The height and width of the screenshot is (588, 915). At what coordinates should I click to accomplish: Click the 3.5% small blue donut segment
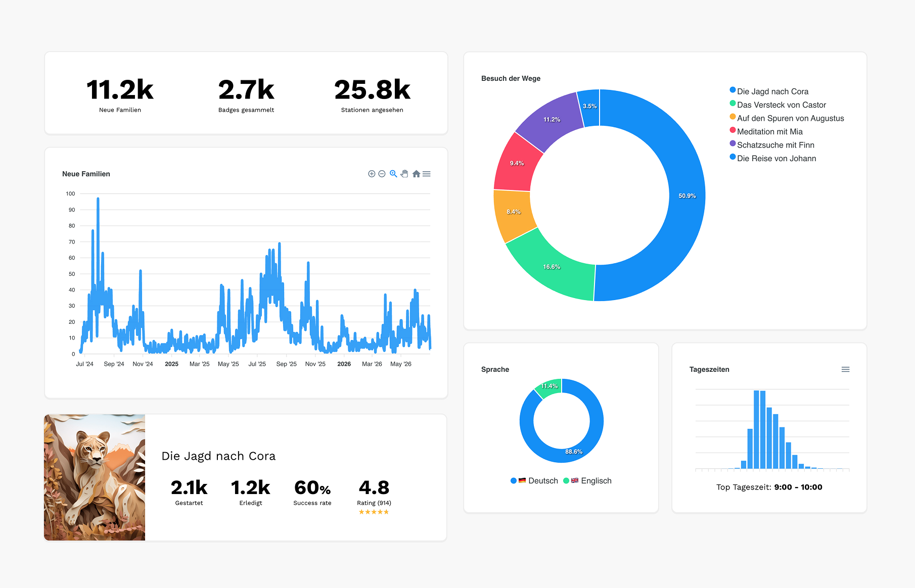589,107
